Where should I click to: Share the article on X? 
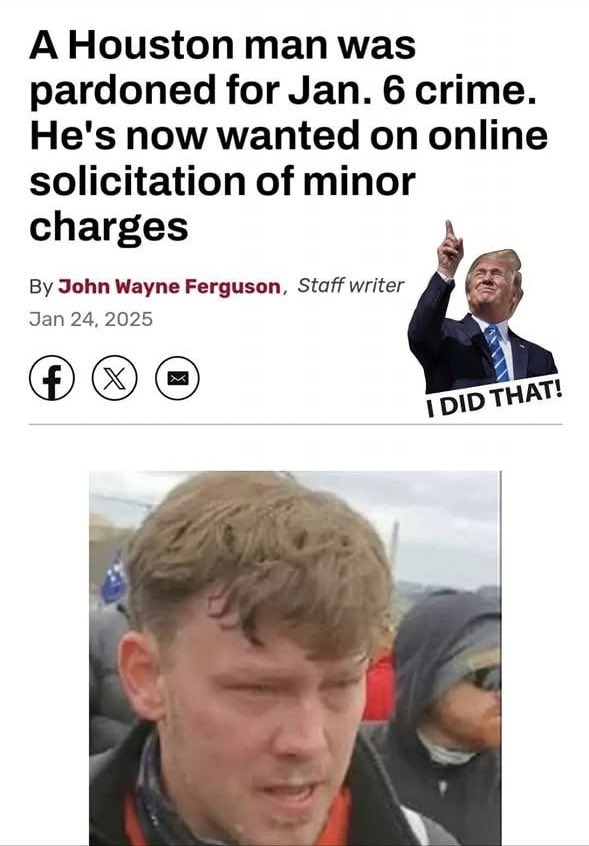pos(114,378)
